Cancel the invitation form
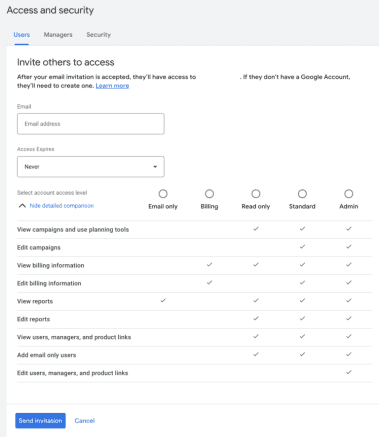Image resolution: width=379 pixels, height=437 pixels. coord(85,421)
